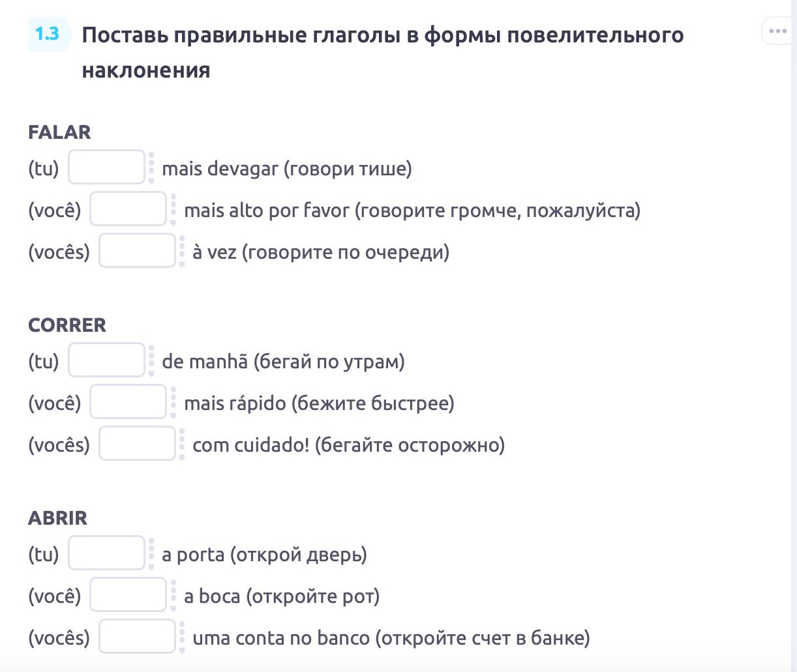Click the blank before 'uma conta no banco'
This screenshot has width=797, height=672.
[x=137, y=637]
